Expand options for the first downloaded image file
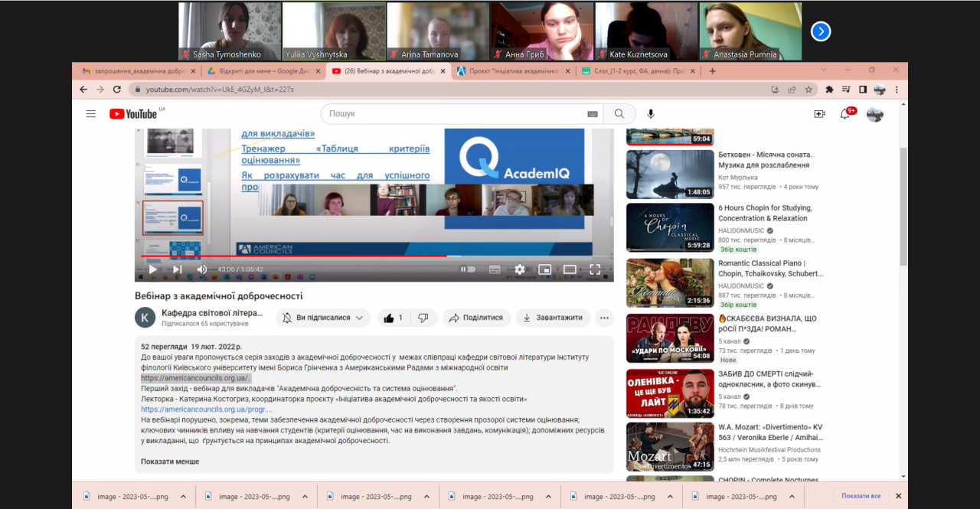Image resolution: width=980 pixels, height=509 pixels. [183, 497]
